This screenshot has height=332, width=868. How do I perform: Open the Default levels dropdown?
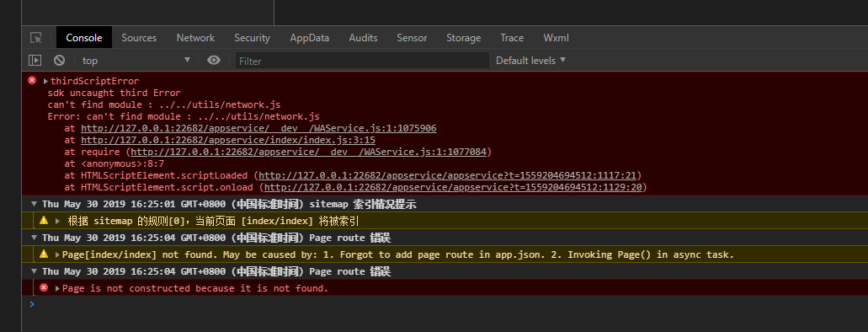(x=531, y=61)
